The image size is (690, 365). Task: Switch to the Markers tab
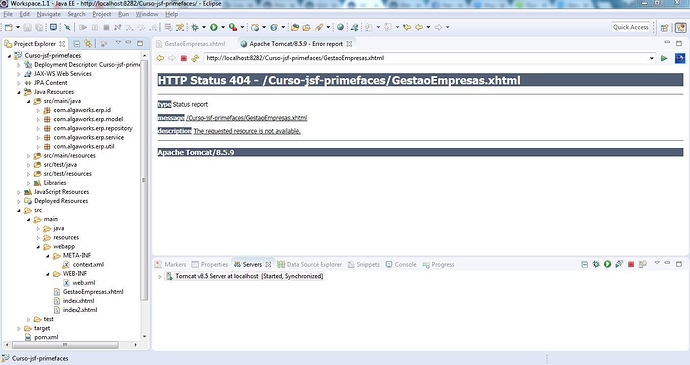170,265
